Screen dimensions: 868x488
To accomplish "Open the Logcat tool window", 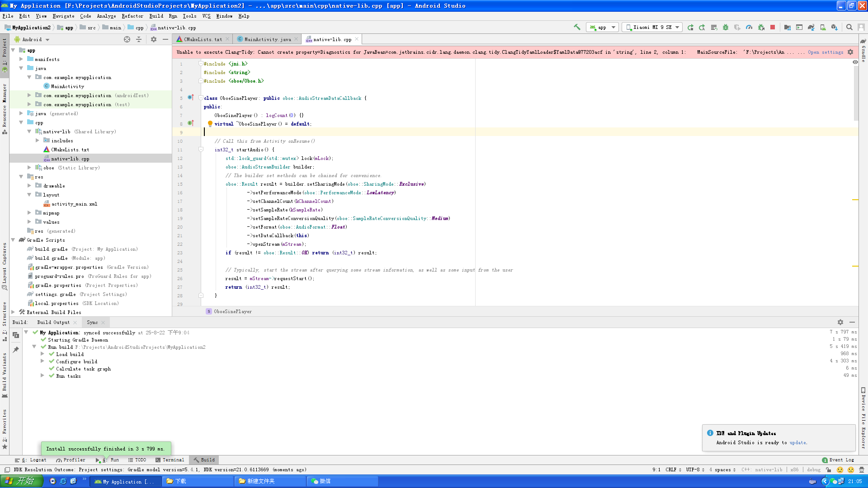I will 31,460.
